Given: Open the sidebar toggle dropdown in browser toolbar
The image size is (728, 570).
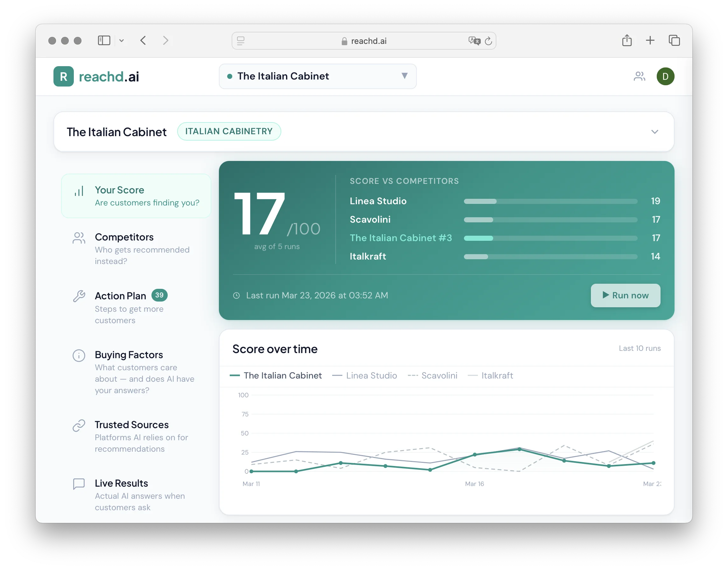Looking at the screenshot, I should pyautogui.click(x=122, y=40).
